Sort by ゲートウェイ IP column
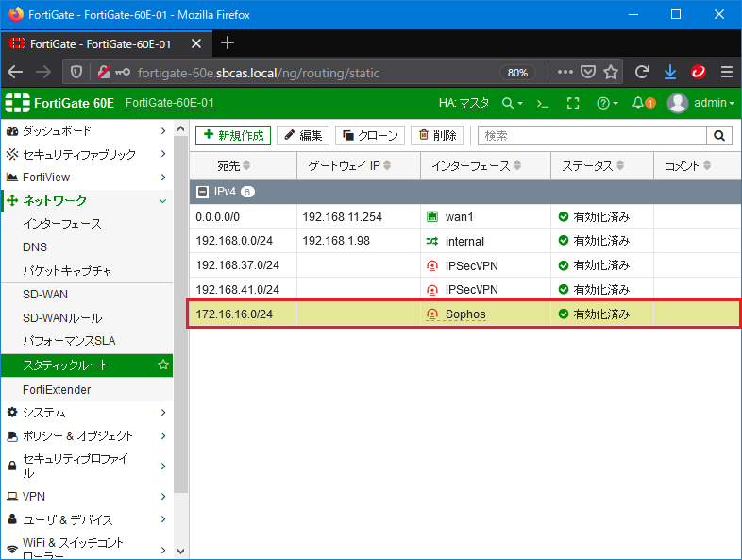Screen dimensions: 742x560 click(x=358, y=165)
